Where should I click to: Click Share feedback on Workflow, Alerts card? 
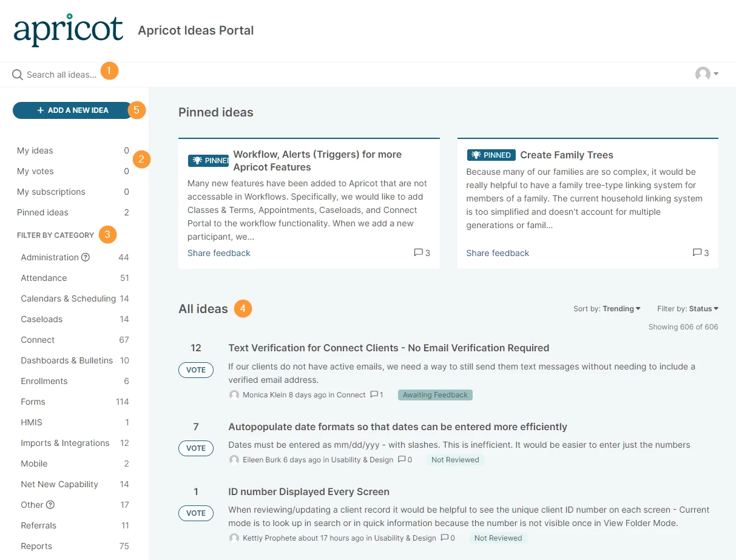[218, 253]
